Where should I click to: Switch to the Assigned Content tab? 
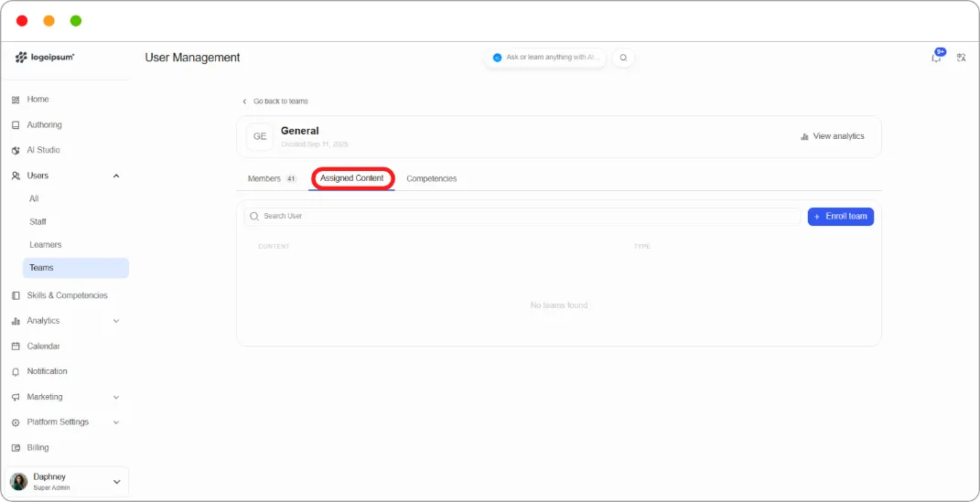352,178
